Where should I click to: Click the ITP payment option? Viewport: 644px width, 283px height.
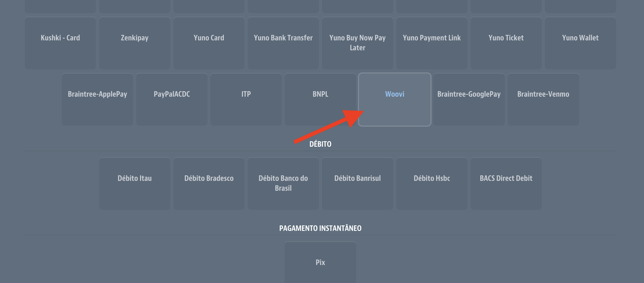click(x=246, y=99)
